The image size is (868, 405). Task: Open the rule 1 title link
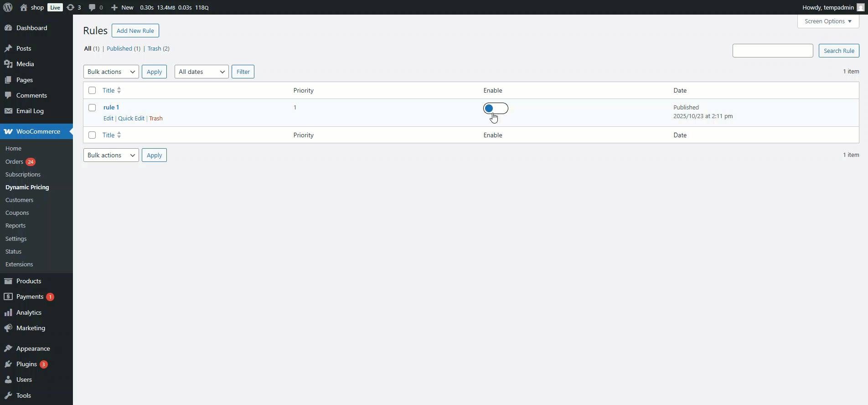click(x=111, y=107)
